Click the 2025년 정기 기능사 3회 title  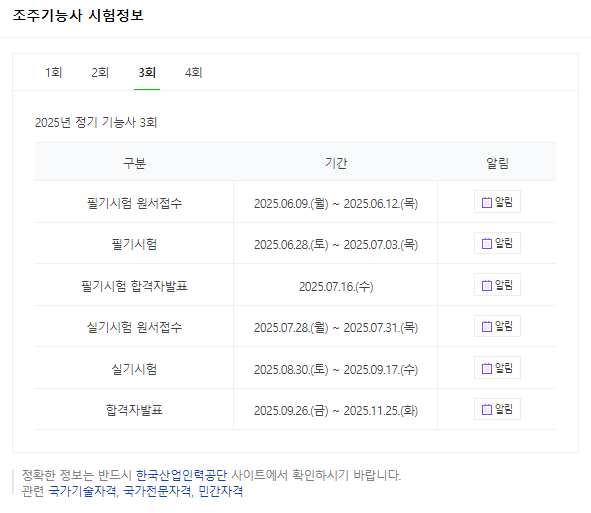point(96,123)
